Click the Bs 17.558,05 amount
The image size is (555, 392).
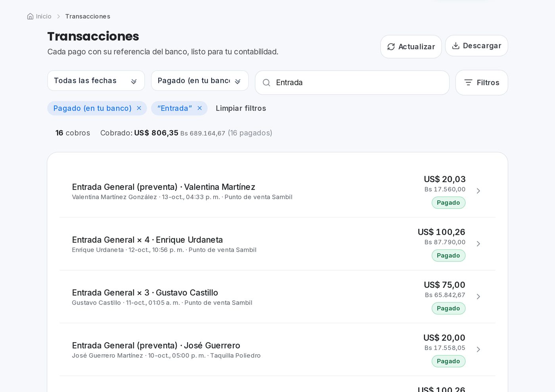445,348
